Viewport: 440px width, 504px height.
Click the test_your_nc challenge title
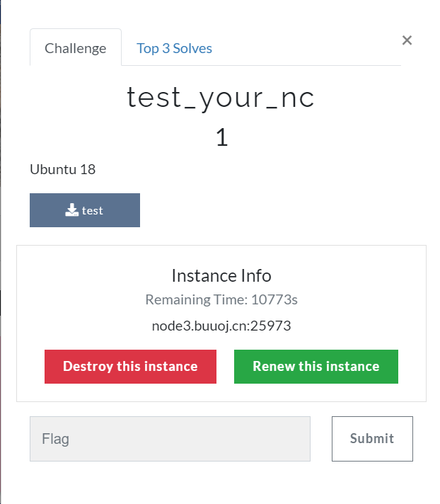(x=221, y=98)
